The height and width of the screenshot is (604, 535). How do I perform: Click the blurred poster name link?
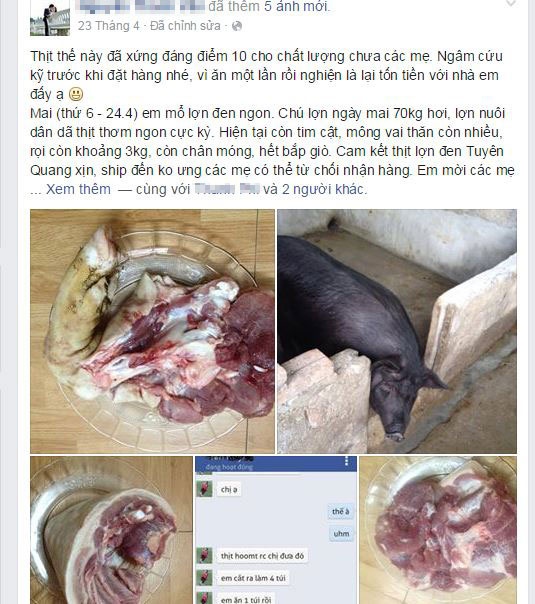tap(140, 6)
